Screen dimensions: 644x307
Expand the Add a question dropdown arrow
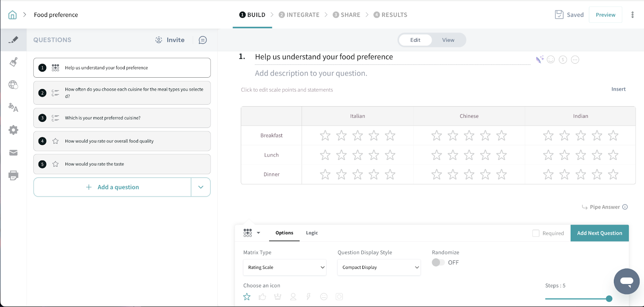tap(201, 187)
